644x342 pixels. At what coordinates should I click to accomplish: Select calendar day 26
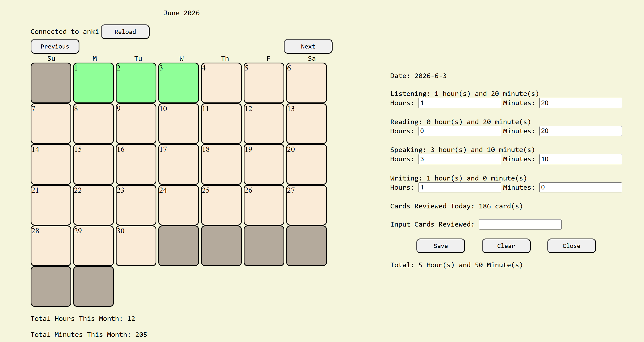[x=264, y=205]
